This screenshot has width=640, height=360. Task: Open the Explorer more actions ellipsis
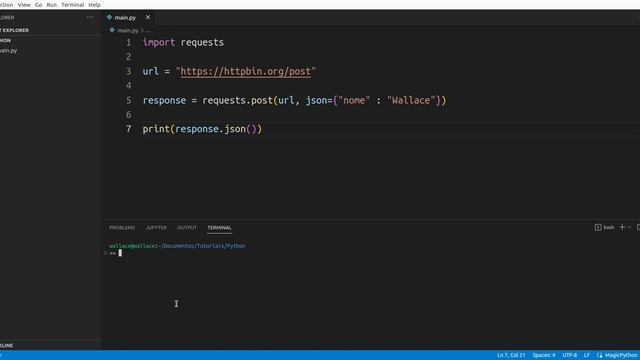(90, 18)
